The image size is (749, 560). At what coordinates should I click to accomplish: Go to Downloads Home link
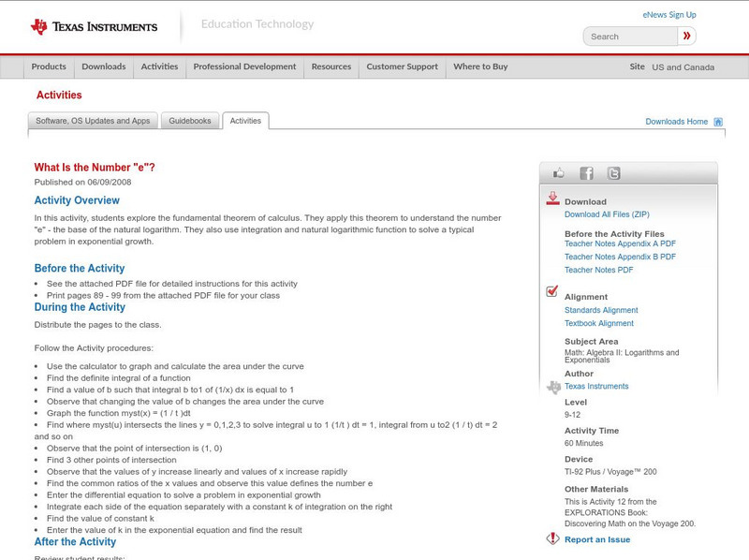pos(676,122)
